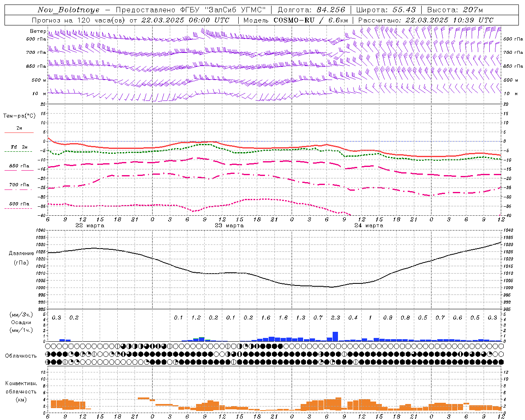Click the 'Td 2м' dew point legend entry
This screenshot has height=420, width=525.
19,147
